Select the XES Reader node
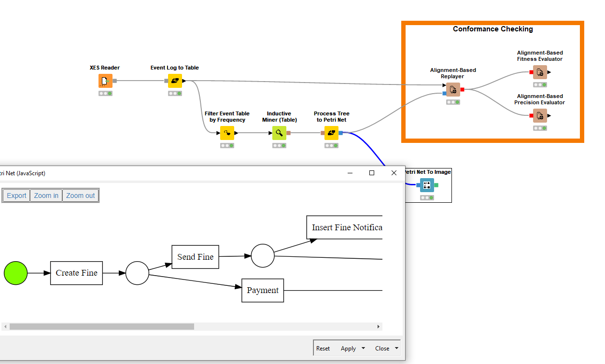 (x=105, y=81)
